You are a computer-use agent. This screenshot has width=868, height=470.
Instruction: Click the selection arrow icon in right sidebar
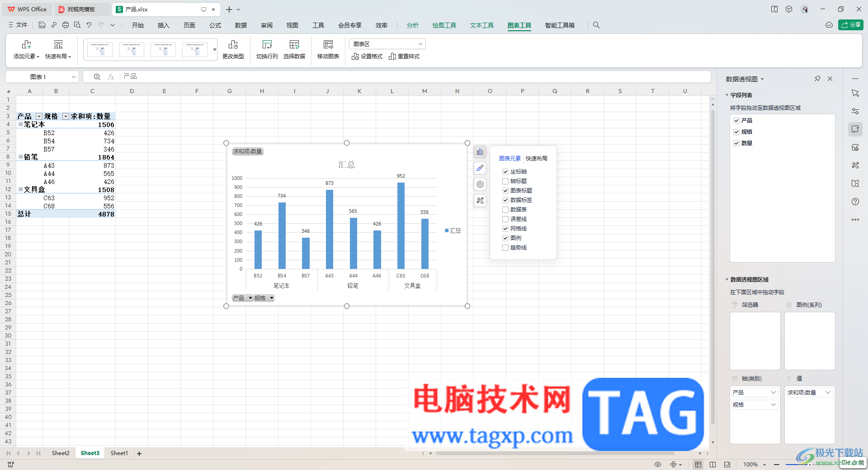[x=855, y=93]
